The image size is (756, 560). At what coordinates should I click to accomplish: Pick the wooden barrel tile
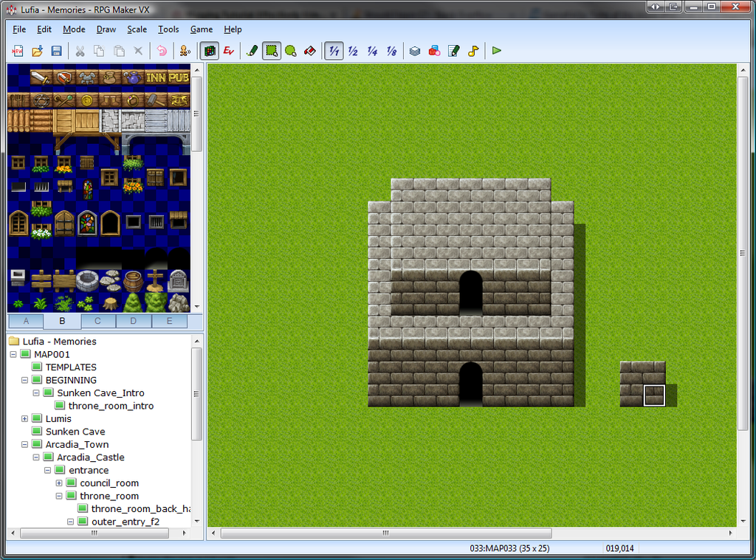pyautogui.click(x=133, y=281)
